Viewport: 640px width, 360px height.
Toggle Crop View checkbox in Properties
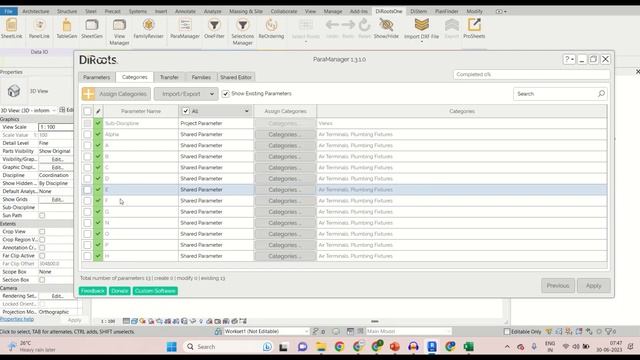(42, 231)
